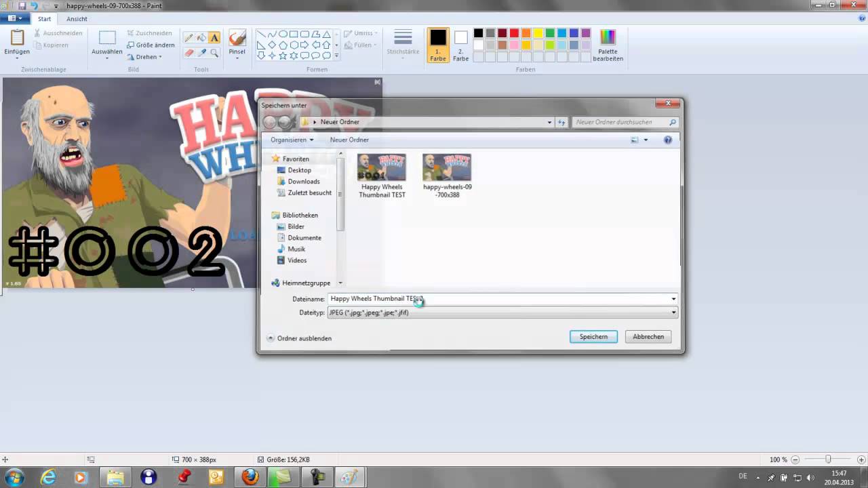Select Zuletzt besucht in navigation pane
The width and height of the screenshot is (868, 488).
309,192
